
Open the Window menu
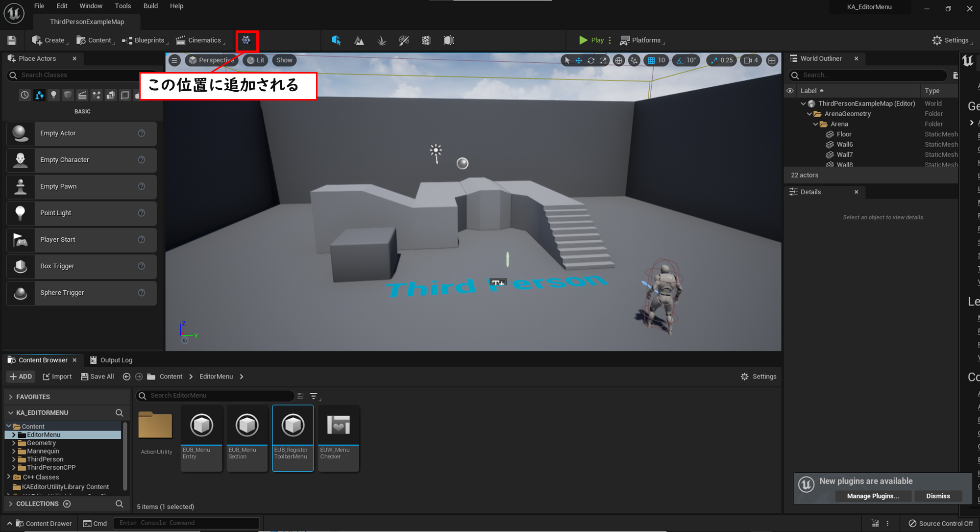91,6
